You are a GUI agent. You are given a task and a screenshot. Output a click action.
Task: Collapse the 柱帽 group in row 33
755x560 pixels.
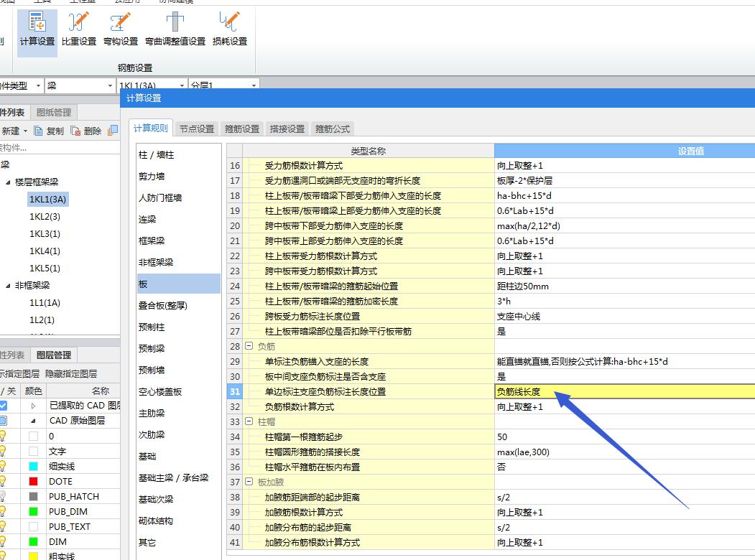point(249,421)
